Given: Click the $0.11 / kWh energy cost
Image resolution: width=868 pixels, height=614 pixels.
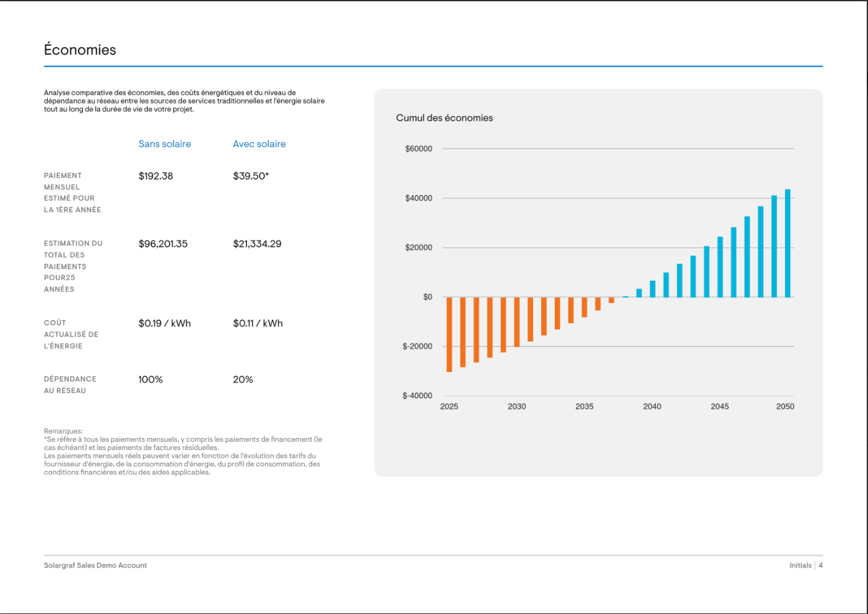Looking at the screenshot, I should point(258,323).
